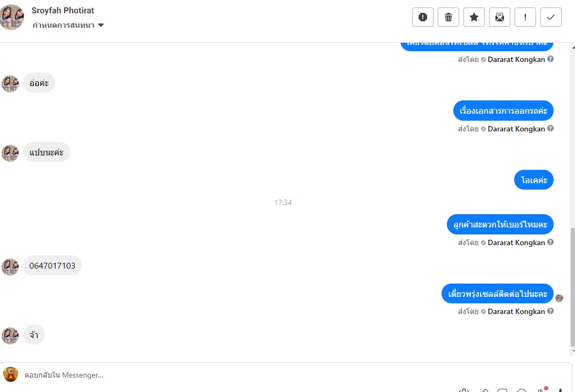Click page avatar beside reply field
This screenshot has height=392, width=575.
[x=11, y=374]
